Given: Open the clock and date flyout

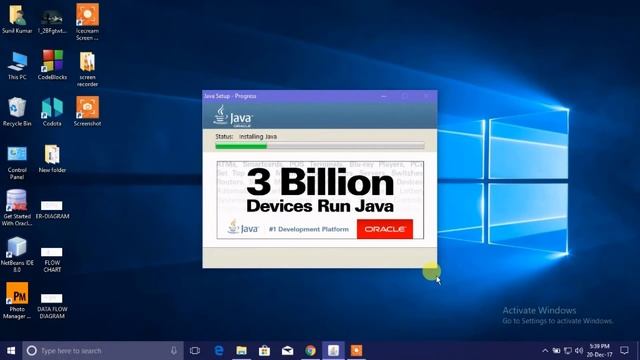Looking at the screenshot, I should coord(600,351).
